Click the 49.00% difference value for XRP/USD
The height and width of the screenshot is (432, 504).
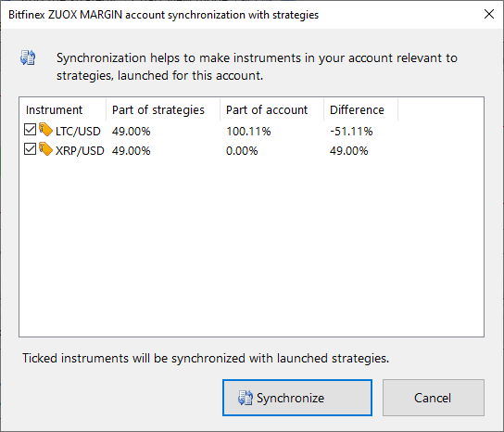348,150
